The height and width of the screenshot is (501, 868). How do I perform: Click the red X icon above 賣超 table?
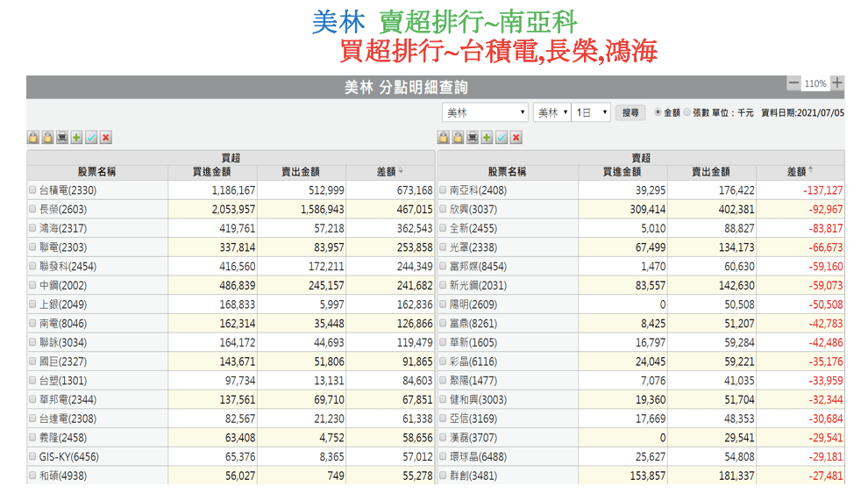pyautogui.click(x=516, y=138)
